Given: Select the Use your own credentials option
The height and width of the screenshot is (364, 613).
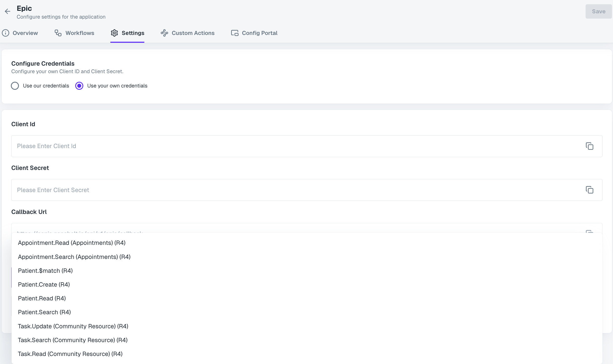Looking at the screenshot, I should click(79, 86).
